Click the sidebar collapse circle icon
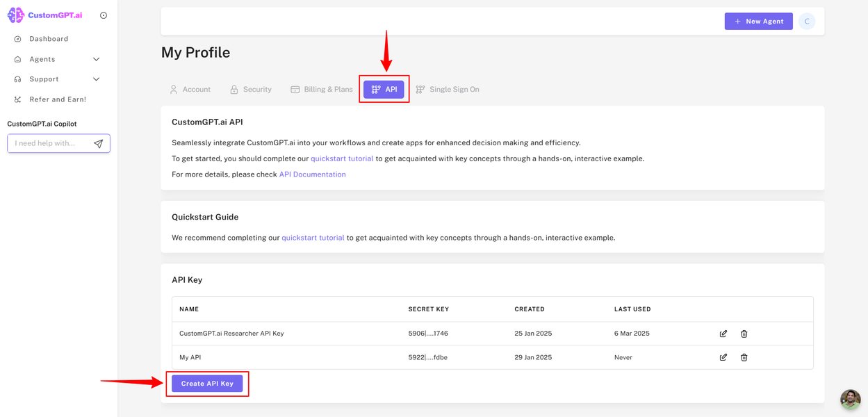The width and height of the screenshot is (868, 417). point(104,15)
